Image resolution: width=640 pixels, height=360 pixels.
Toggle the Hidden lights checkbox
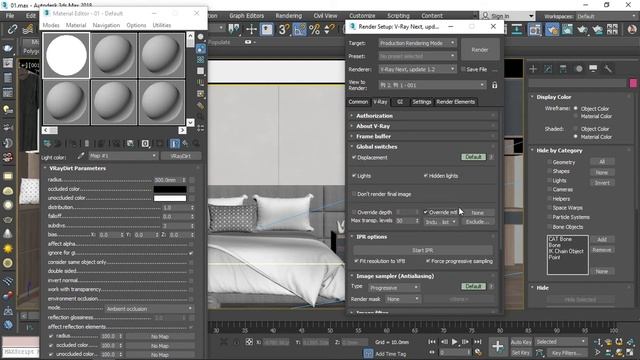tap(425, 176)
